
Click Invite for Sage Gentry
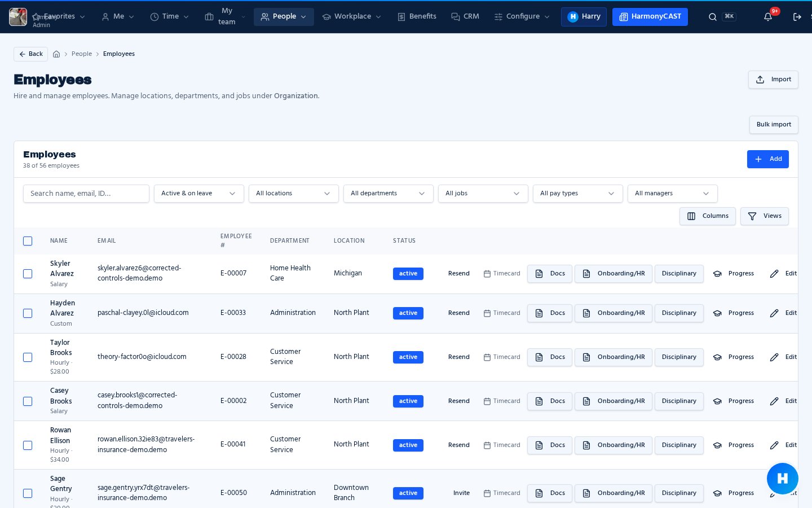[x=461, y=493]
